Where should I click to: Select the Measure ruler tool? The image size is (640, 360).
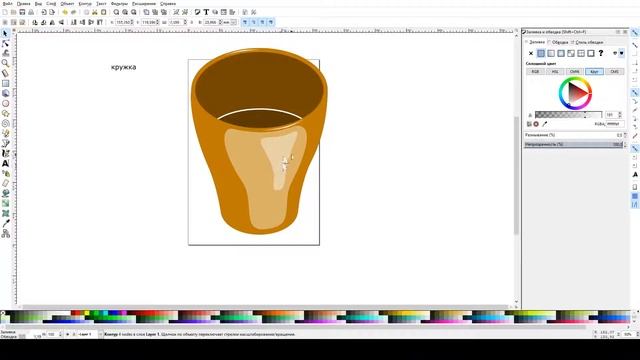[5, 73]
